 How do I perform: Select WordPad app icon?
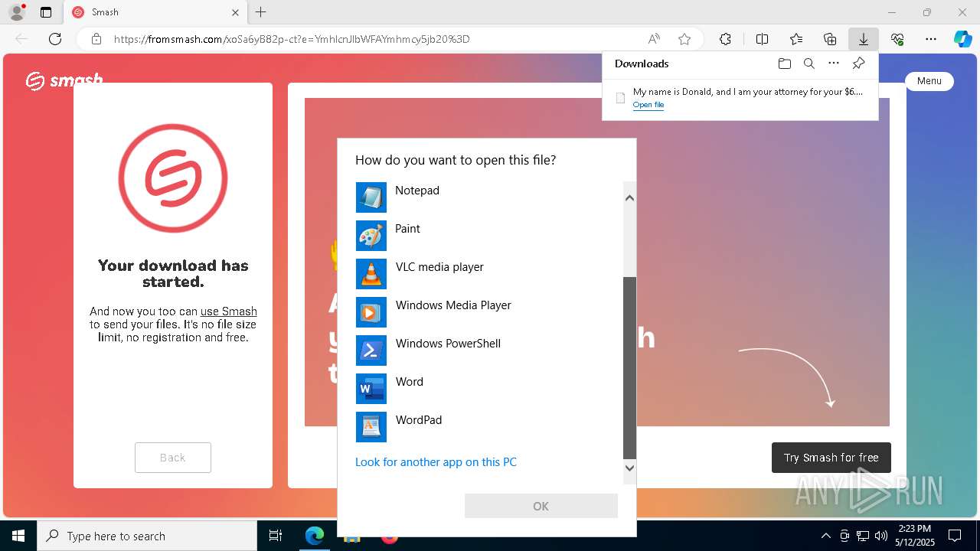click(371, 427)
